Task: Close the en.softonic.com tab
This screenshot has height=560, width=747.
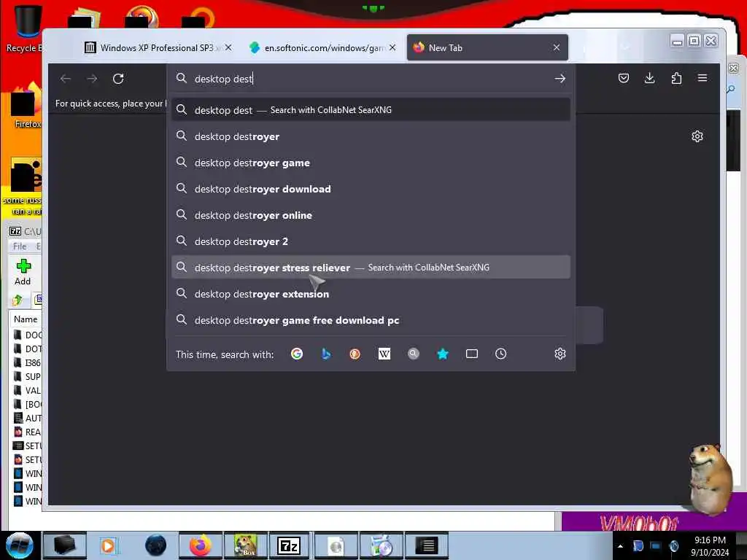Action: coord(392,47)
